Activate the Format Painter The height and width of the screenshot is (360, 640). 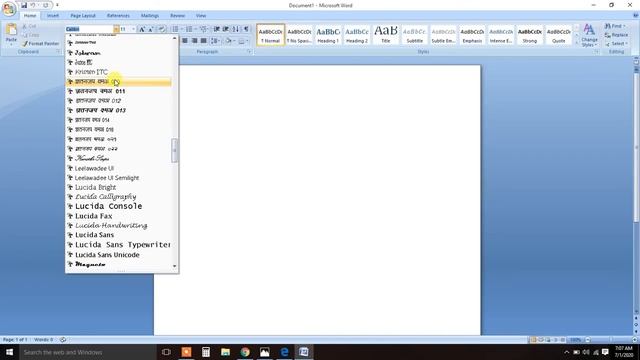[x=40, y=43]
